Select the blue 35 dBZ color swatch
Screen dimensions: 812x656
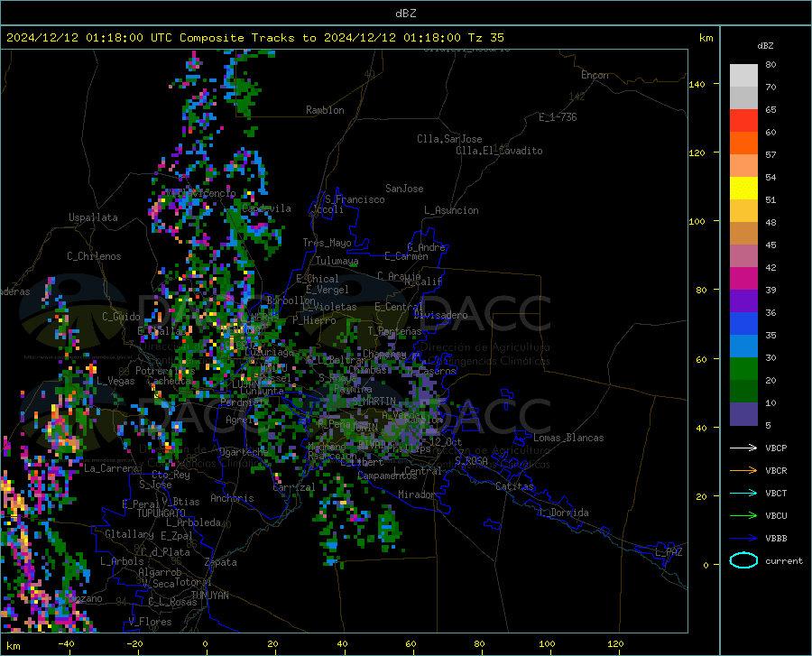coord(743,324)
